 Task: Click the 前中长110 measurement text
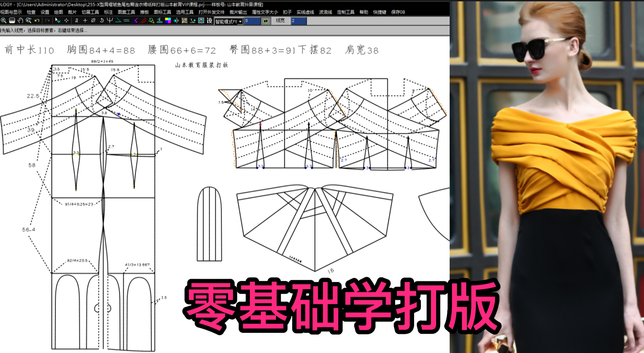pyautogui.click(x=29, y=50)
